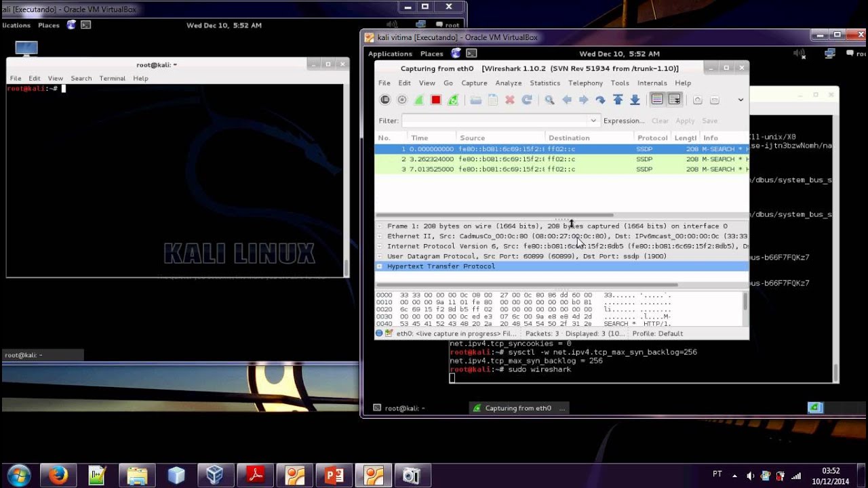Go to the first packet
The height and width of the screenshot is (488, 868).
(x=618, y=100)
